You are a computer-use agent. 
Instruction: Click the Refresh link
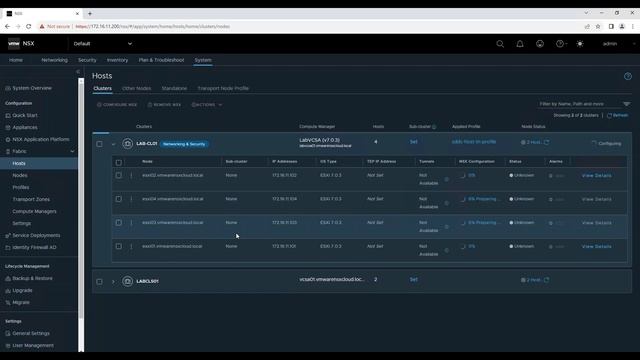618,116
